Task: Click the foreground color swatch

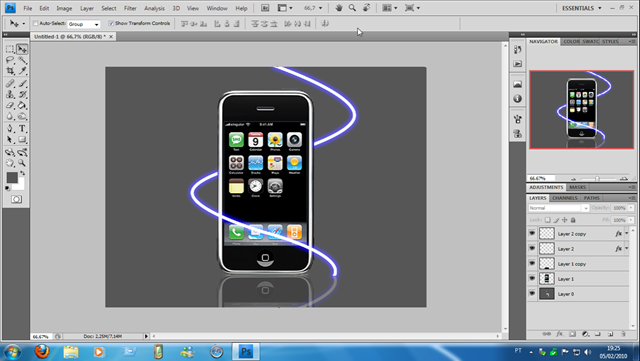Action: 12,178
